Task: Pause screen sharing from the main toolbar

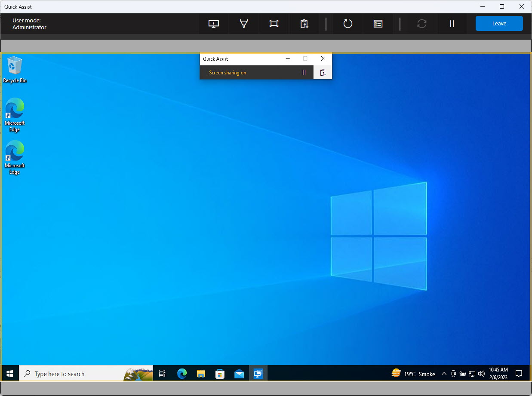Action: click(x=452, y=24)
